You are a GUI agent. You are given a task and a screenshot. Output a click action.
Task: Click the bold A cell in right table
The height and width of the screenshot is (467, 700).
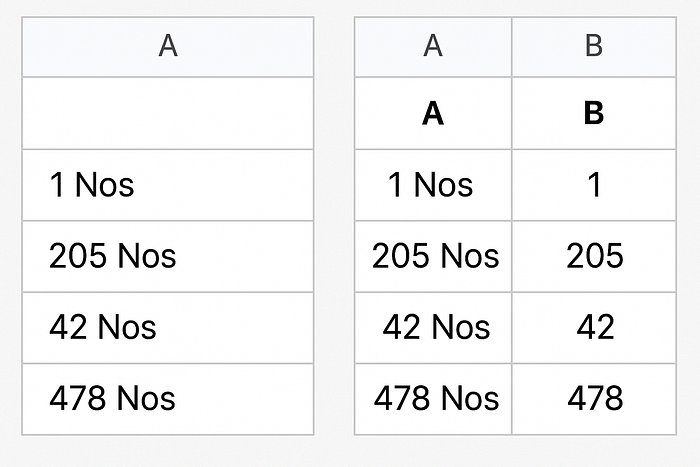[x=433, y=113]
